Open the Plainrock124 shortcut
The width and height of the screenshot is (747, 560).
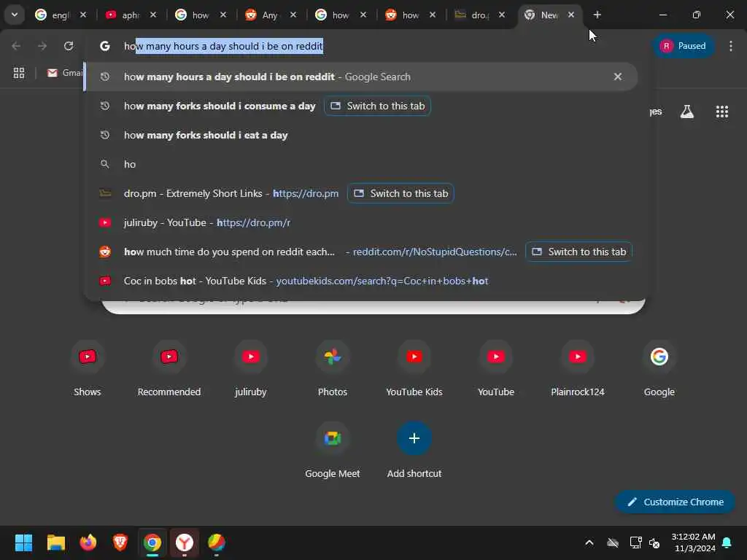click(x=578, y=369)
